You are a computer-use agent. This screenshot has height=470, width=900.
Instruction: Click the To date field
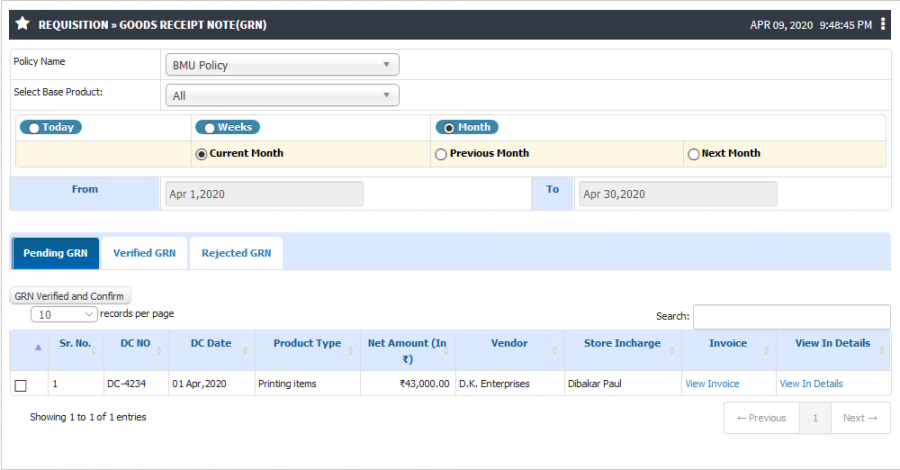(x=678, y=194)
